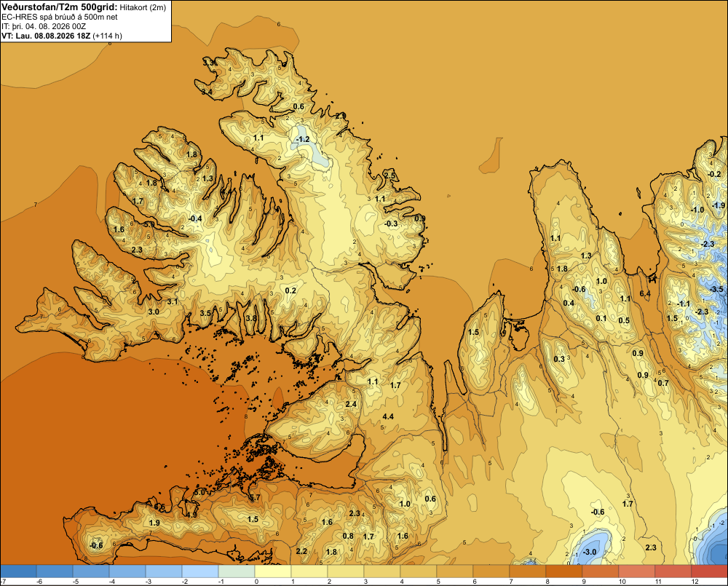The height and width of the screenshot is (586, 728).
Task: Click the '0.7' temperature value on the map
Action: pyautogui.click(x=663, y=383)
